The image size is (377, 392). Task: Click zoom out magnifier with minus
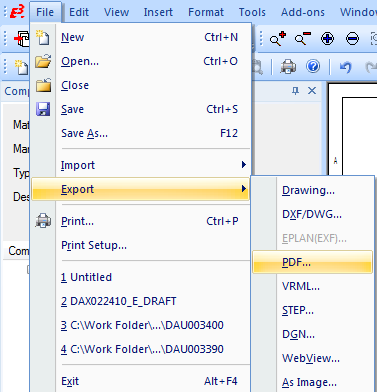303,38
